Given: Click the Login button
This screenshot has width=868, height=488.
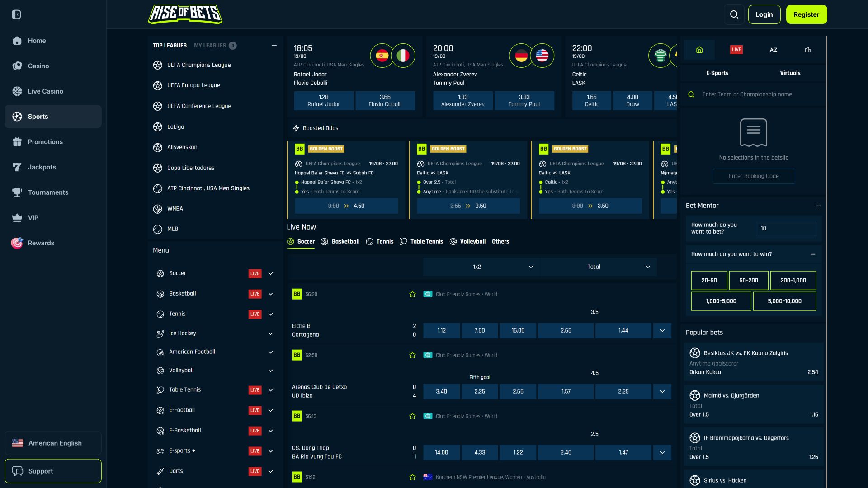Looking at the screenshot, I should click(764, 14).
